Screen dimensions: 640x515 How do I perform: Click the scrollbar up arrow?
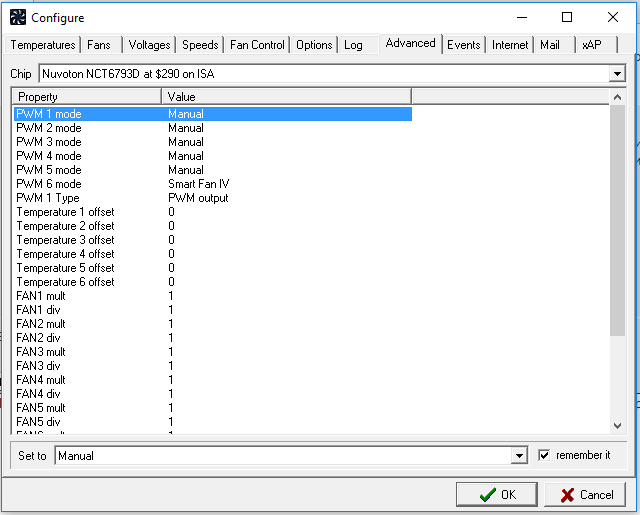tap(618, 97)
